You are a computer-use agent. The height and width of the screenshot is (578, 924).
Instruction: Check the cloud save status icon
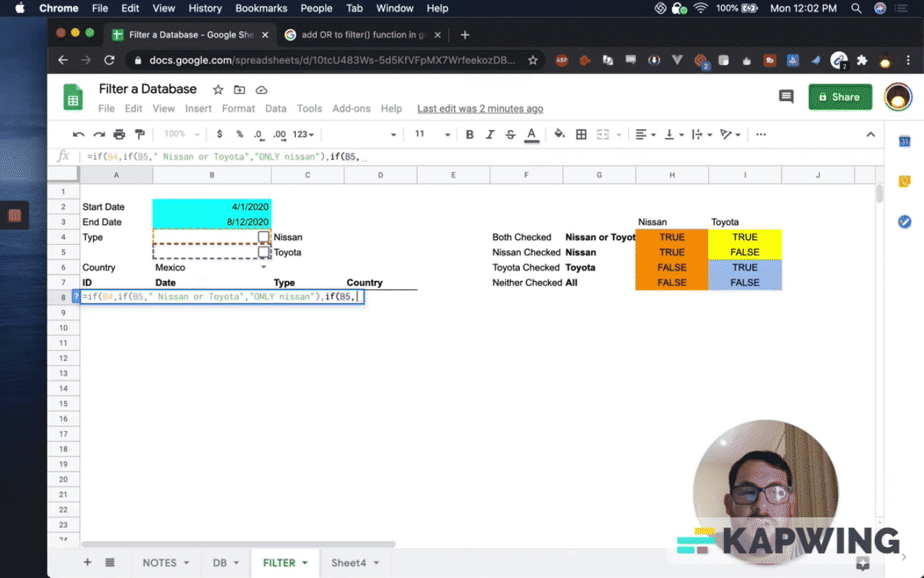coord(261,90)
